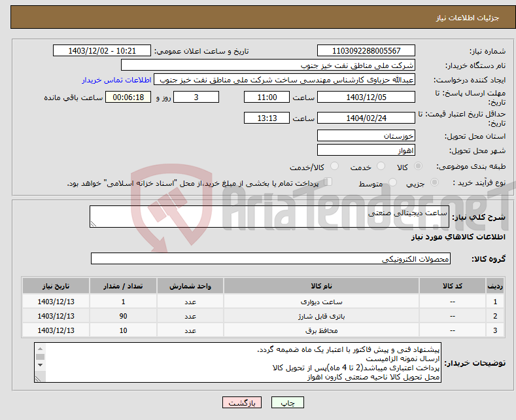Click general description text area ساعت دیجیتالی صنعتی

(x=269, y=217)
